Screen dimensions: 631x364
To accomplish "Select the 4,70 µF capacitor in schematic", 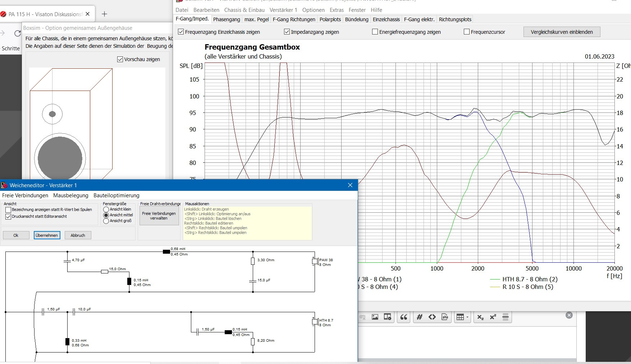I will 67,261.
